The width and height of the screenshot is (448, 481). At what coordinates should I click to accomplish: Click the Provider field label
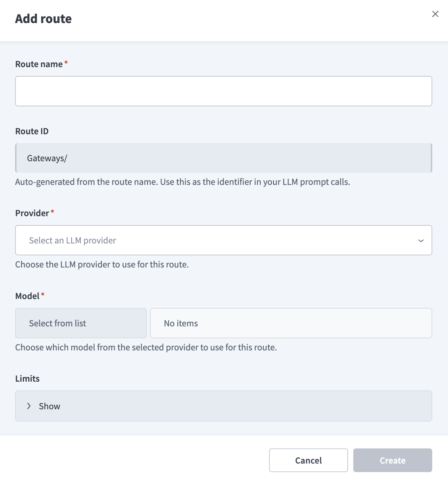(x=32, y=213)
